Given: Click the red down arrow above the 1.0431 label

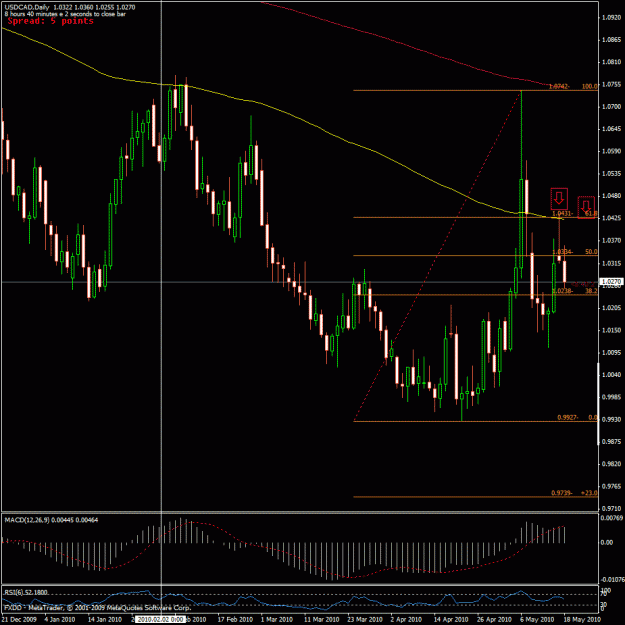Looking at the screenshot, I should point(559,199).
